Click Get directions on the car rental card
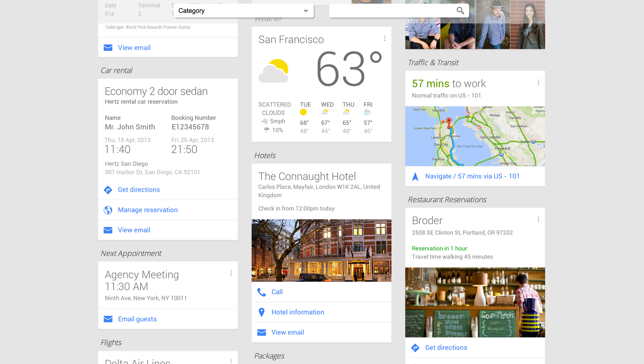Image resolution: width=644 pixels, height=364 pixels. click(x=139, y=190)
